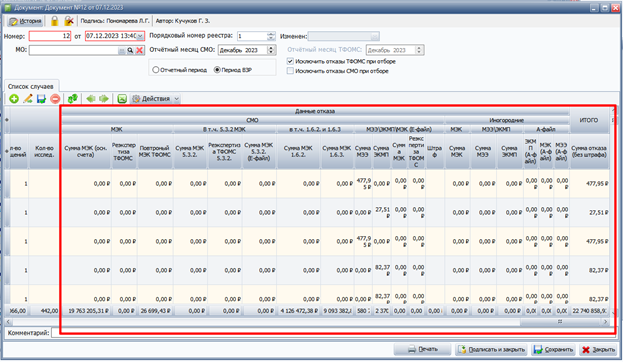Viewport: 624px width, 363px height.
Task: Click the Кол-во исслед. column header
Action: pos(44,151)
